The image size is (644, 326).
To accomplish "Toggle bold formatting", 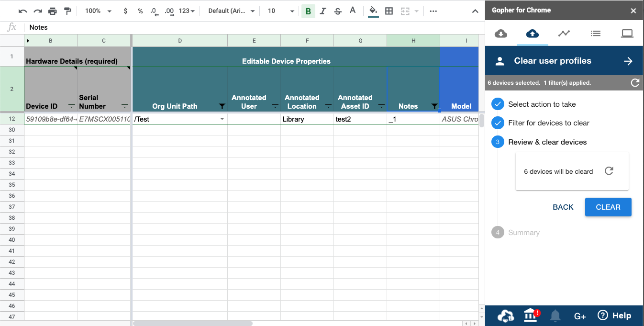I will click(x=308, y=11).
